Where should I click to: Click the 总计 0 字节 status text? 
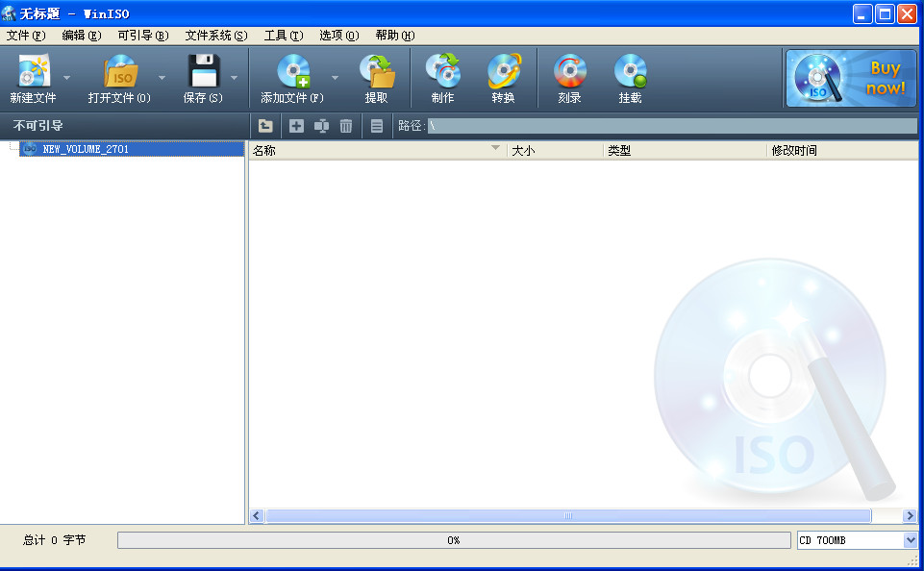point(54,540)
